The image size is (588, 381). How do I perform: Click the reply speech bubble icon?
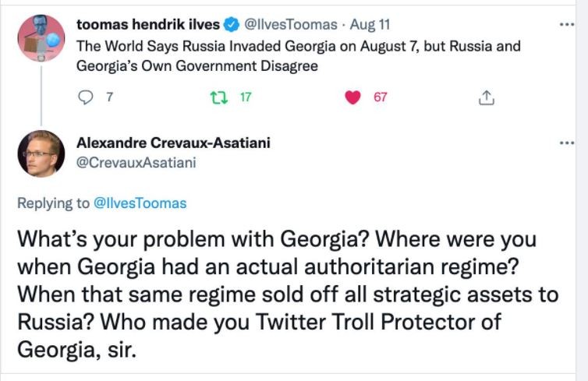[86, 97]
